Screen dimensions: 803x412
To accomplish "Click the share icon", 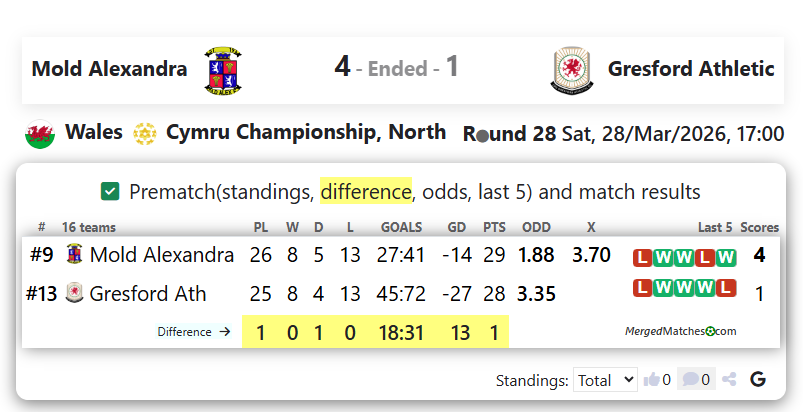I will [729, 379].
